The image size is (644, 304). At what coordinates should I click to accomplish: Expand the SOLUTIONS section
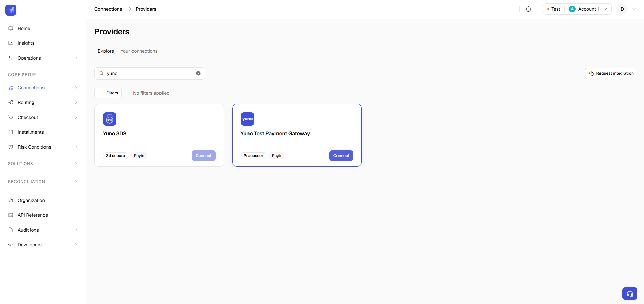tap(76, 164)
